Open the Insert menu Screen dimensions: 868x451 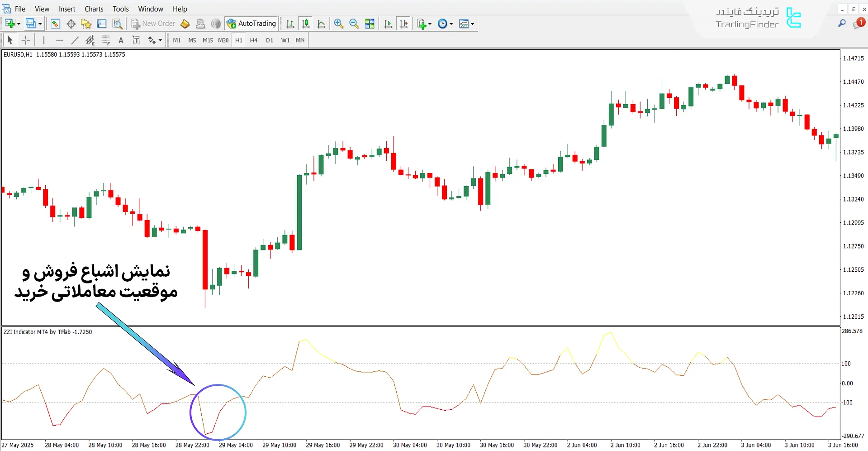[x=67, y=9]
